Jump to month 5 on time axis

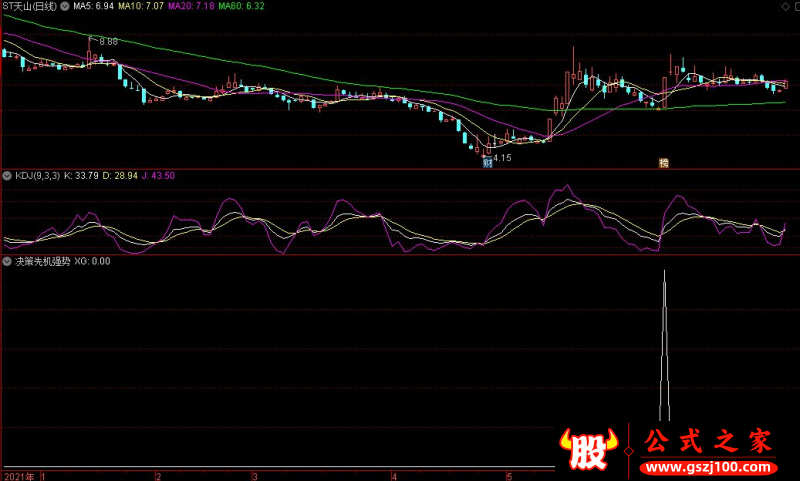509,476
